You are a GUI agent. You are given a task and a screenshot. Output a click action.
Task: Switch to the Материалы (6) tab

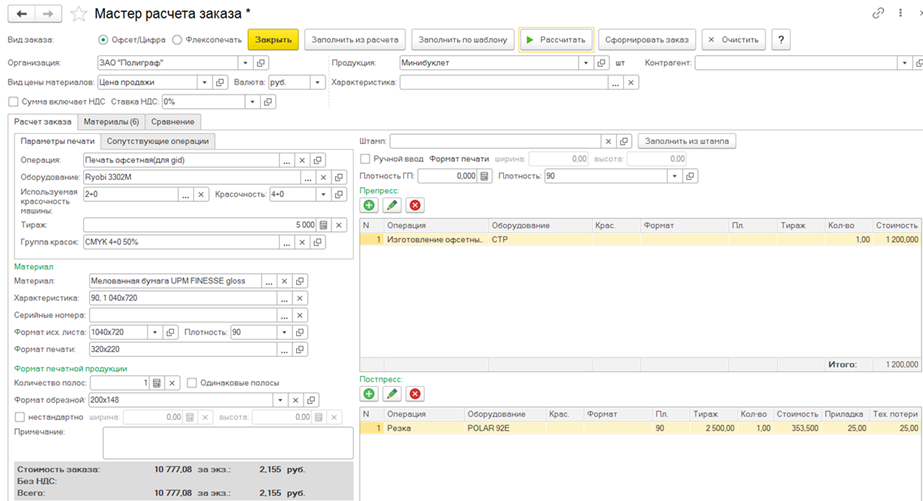point(111,122)
